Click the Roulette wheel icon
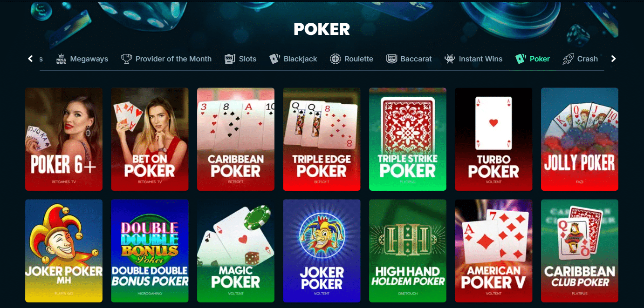Screen dimensions: 644x308 [335, 59]
